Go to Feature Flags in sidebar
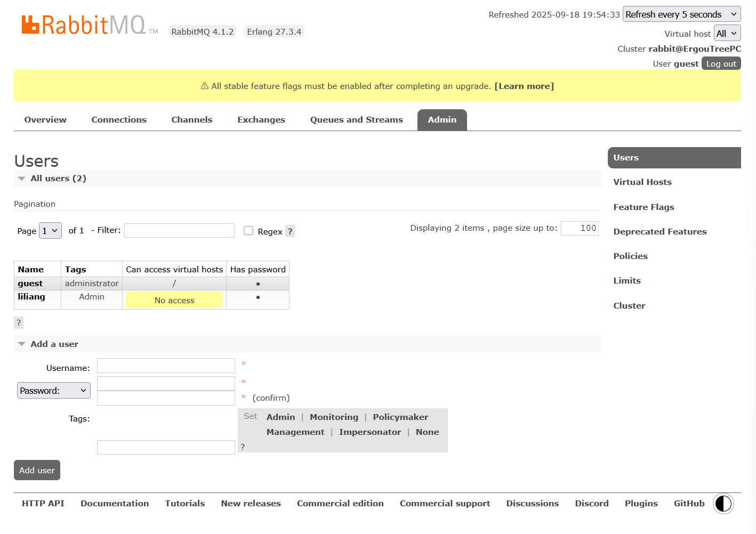The height and width of the screenshot is (534, 756). click(x=644, y=207)
